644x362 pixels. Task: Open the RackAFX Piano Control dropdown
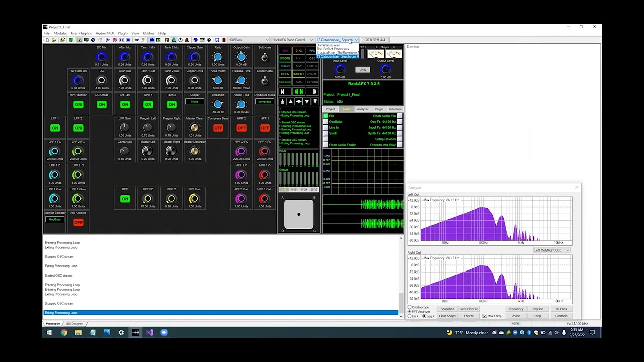[x=292, y=40]
